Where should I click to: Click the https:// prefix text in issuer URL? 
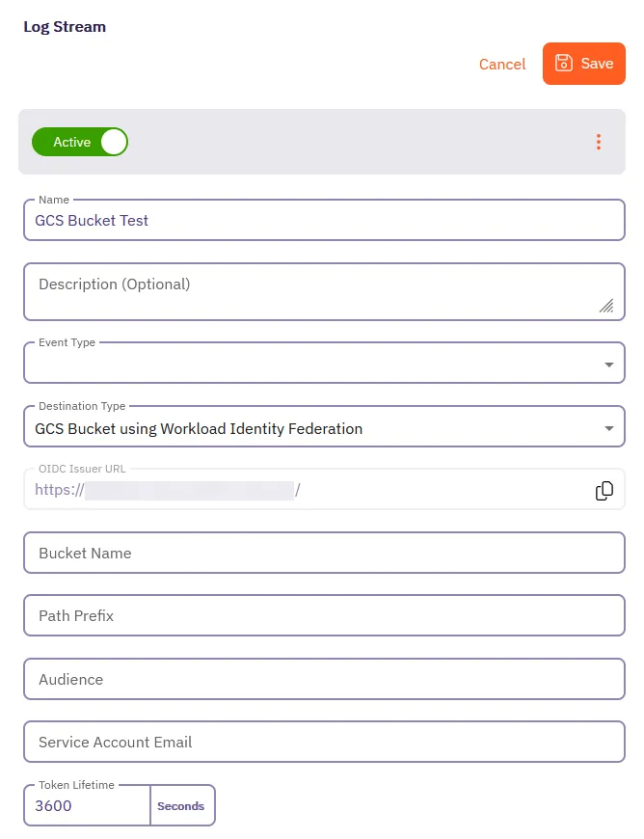pos(59,490)
